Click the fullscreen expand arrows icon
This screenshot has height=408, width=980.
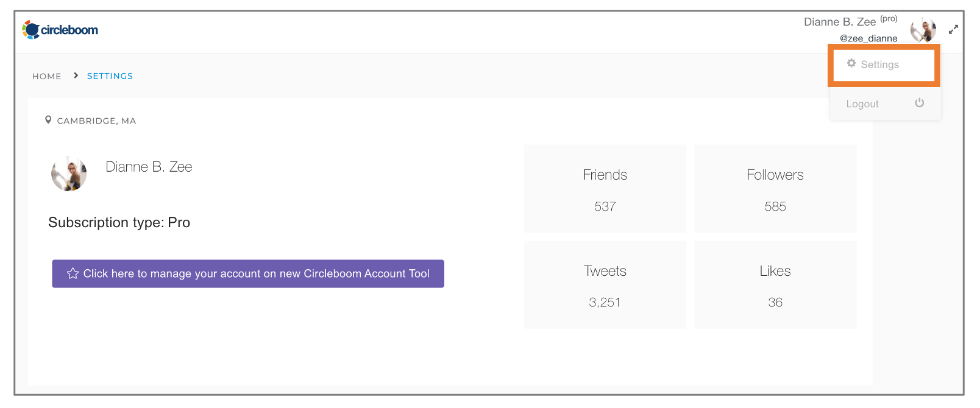point(953,29)
